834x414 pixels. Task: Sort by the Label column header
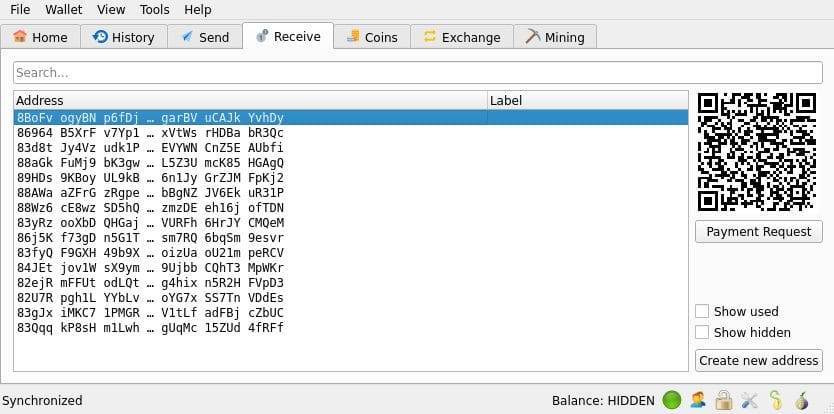[588, 101]
